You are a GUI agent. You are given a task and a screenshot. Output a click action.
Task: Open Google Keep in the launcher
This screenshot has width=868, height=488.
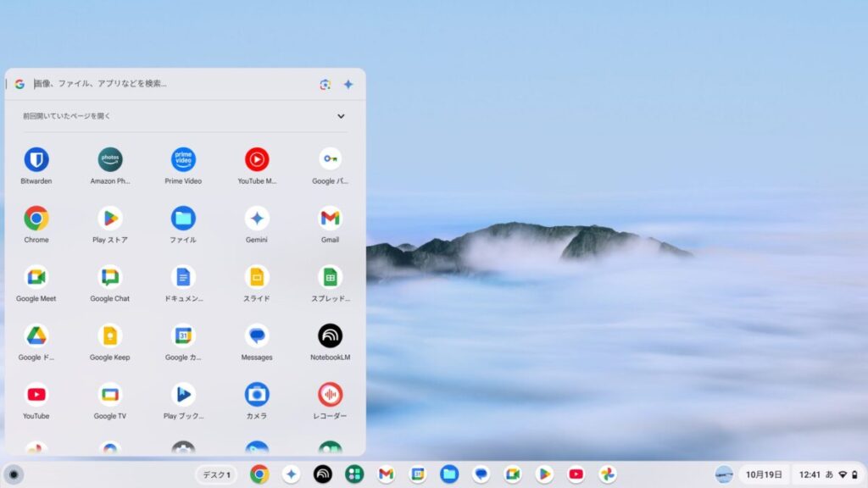point(109,336)
